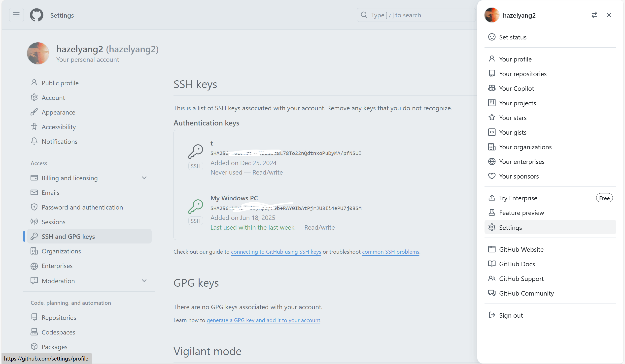This screenshot has height=364, width=625.
Task: Click the search input field
Action: point(416,15)
